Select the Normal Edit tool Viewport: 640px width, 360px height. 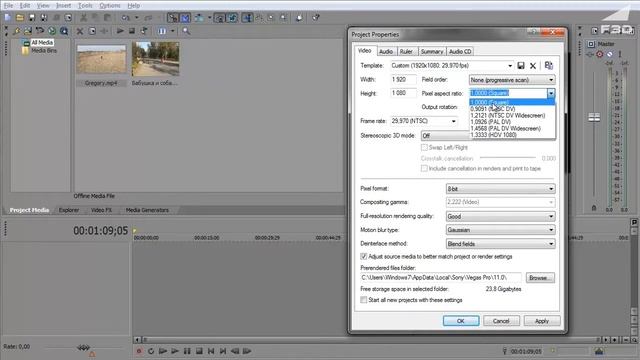[x=247, y=18]
